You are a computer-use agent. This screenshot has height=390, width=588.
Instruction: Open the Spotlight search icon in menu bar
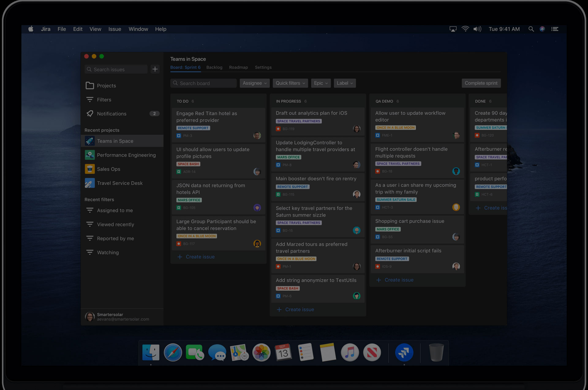[x=531, y=29]
